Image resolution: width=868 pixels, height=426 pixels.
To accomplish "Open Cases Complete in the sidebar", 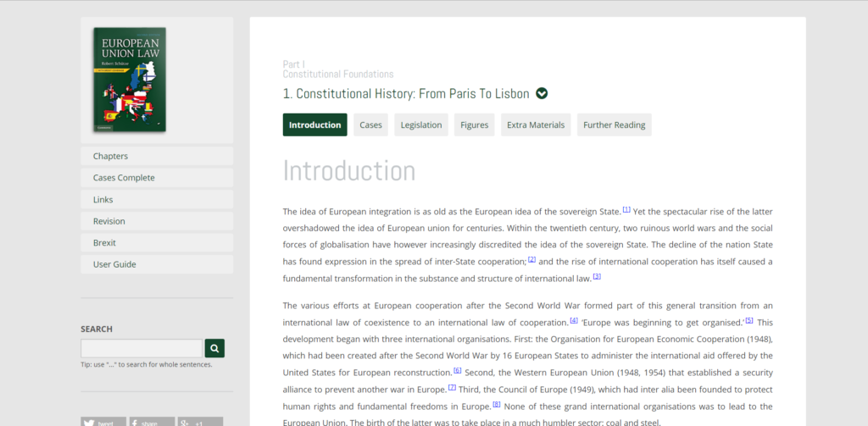I will point(157,178).
